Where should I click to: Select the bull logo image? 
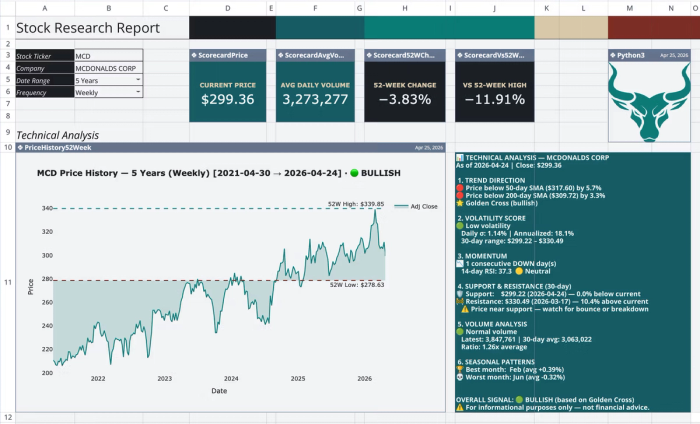(649, 102)
